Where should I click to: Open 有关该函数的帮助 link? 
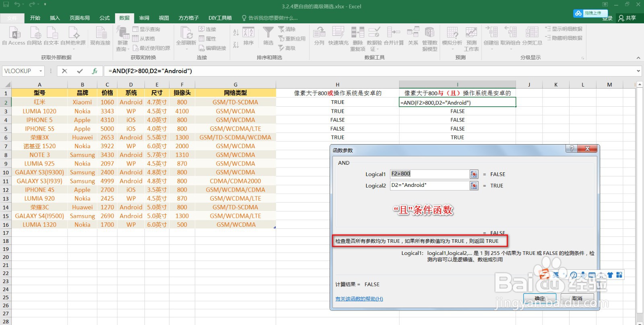359,299
